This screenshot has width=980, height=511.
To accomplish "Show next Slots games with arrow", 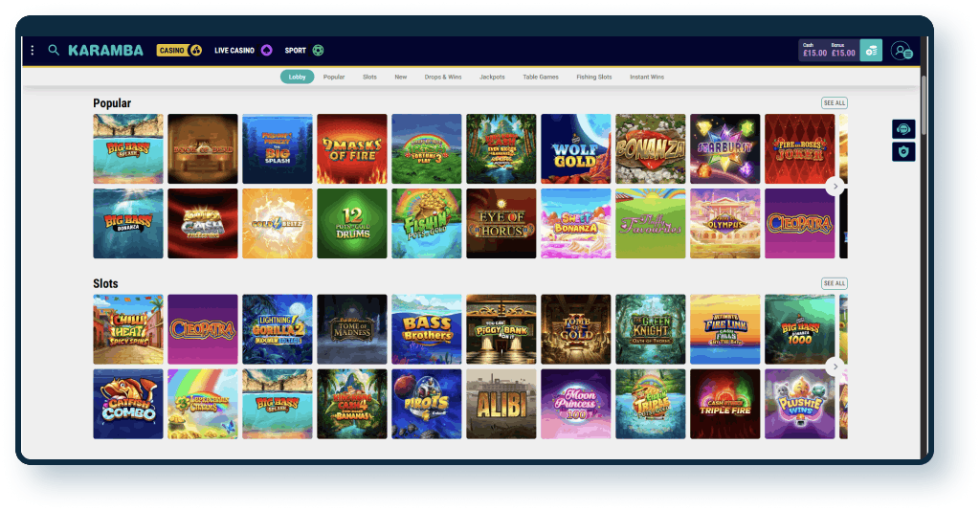I will coord(835,367).
